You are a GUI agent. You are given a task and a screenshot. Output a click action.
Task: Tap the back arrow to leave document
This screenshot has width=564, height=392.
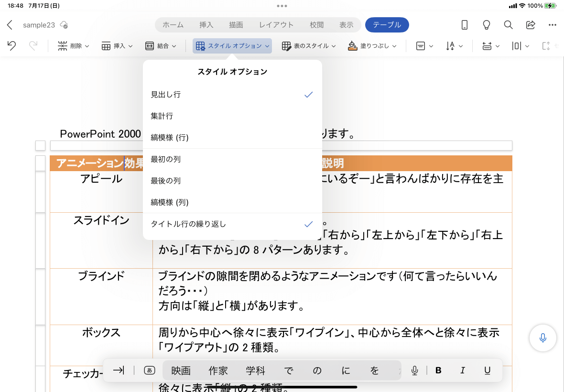coord(10,25)
